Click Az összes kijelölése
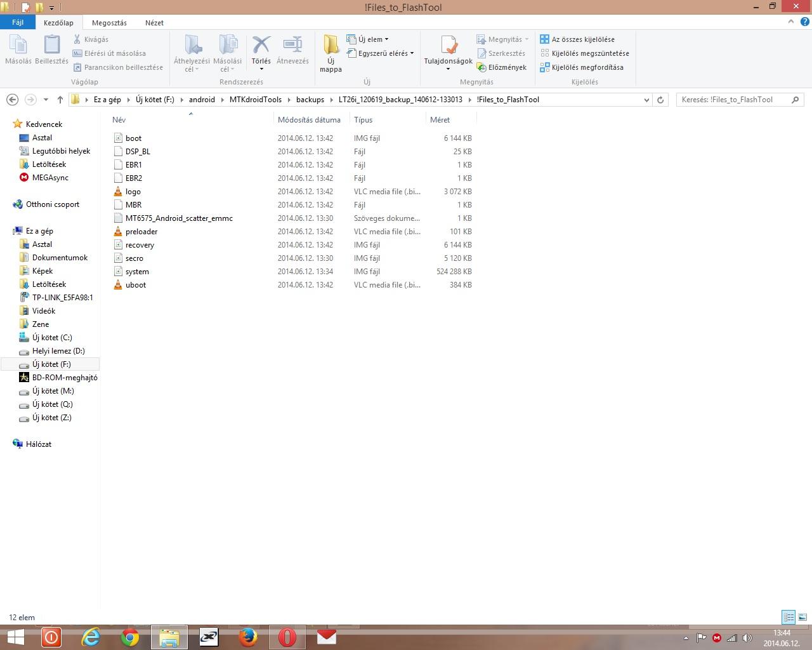 (x=577, y=39)
